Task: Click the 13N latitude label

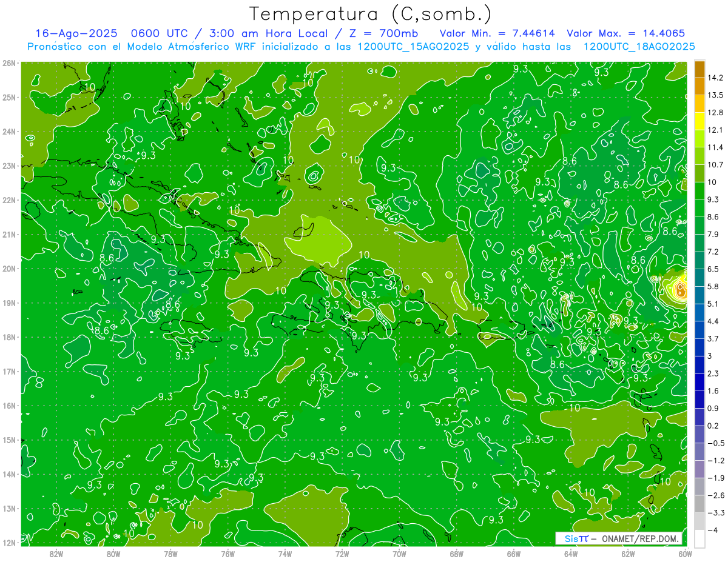Action: pyautogui.click(x=9, y=508)
